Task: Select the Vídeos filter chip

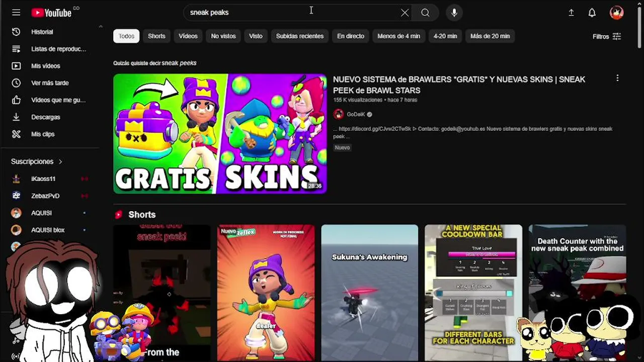Action: pos(188,36)
